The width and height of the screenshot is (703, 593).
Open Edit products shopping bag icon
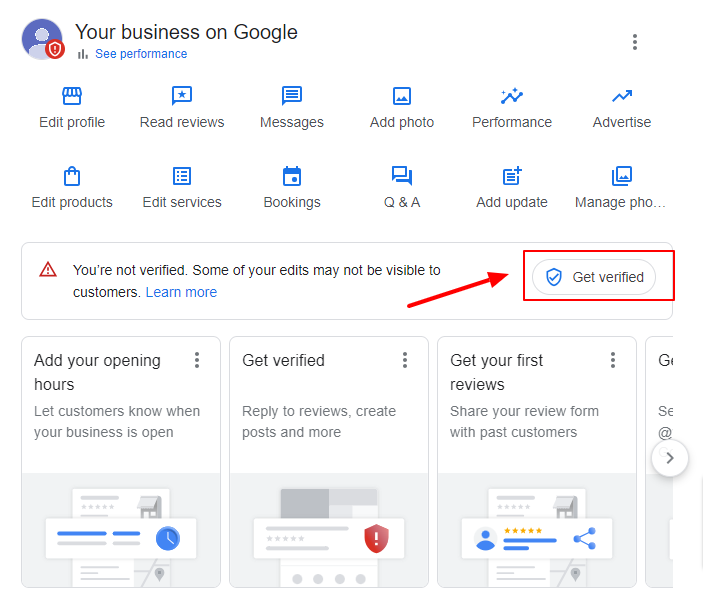coord(72,176)
